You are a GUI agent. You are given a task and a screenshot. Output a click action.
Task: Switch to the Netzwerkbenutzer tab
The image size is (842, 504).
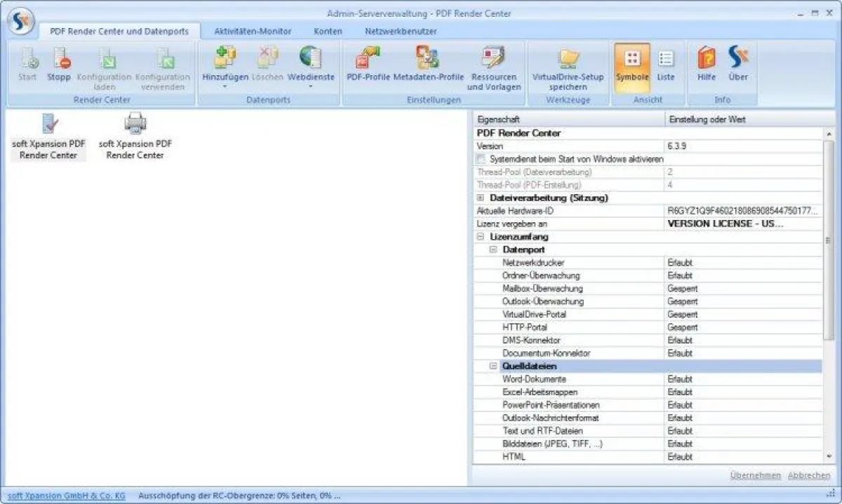point(401,31)
